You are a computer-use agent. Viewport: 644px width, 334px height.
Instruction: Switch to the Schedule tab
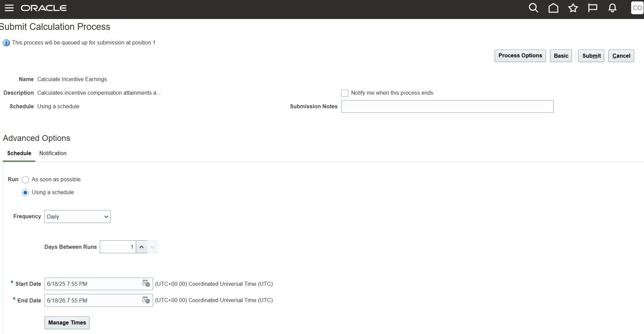tap(19, 153)
